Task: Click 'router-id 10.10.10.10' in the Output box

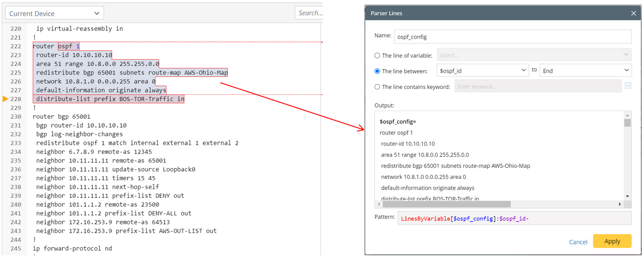Action: pos(408,144)
